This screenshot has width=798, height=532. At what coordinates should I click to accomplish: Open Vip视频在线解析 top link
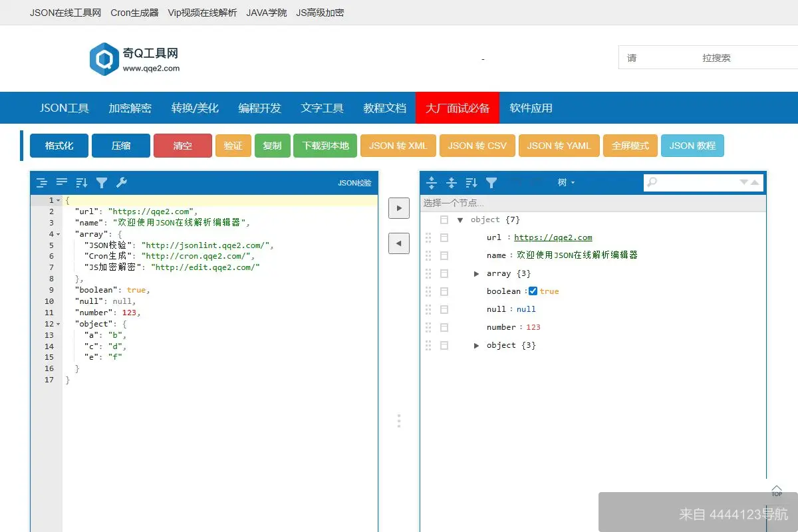tap(202, 13)
